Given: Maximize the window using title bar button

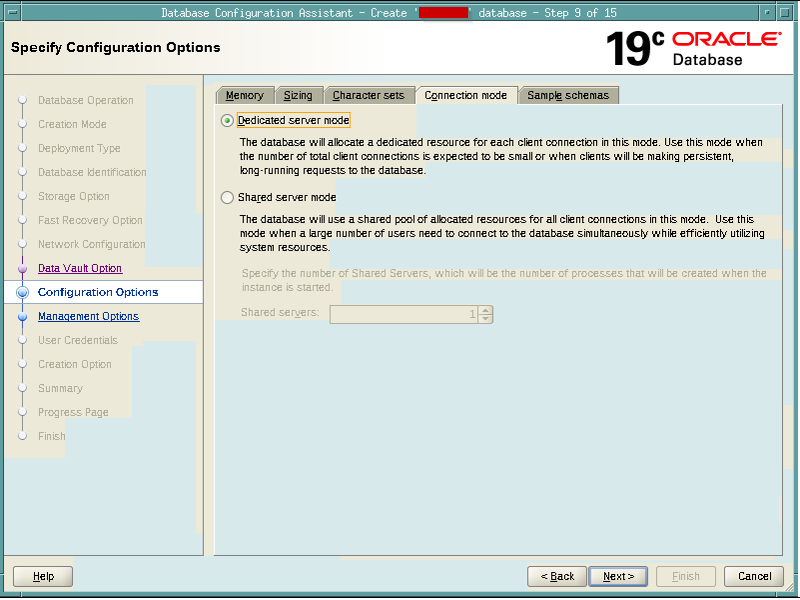Looking at the screenshot, I should coord(785,12).
